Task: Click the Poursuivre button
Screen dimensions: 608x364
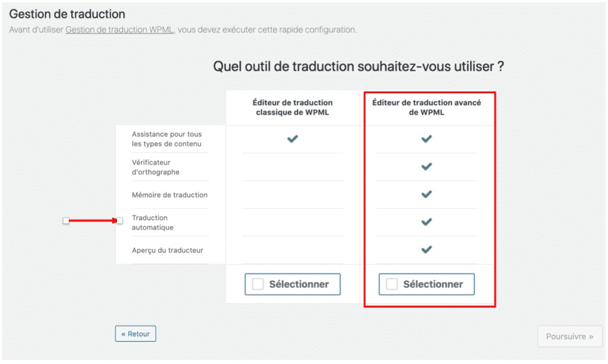Action: pos(569,336)
